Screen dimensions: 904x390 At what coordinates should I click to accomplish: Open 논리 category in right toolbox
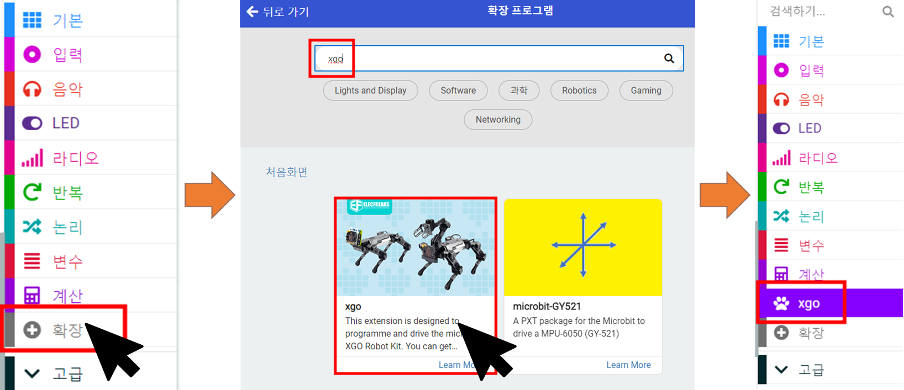click(830, 216)
